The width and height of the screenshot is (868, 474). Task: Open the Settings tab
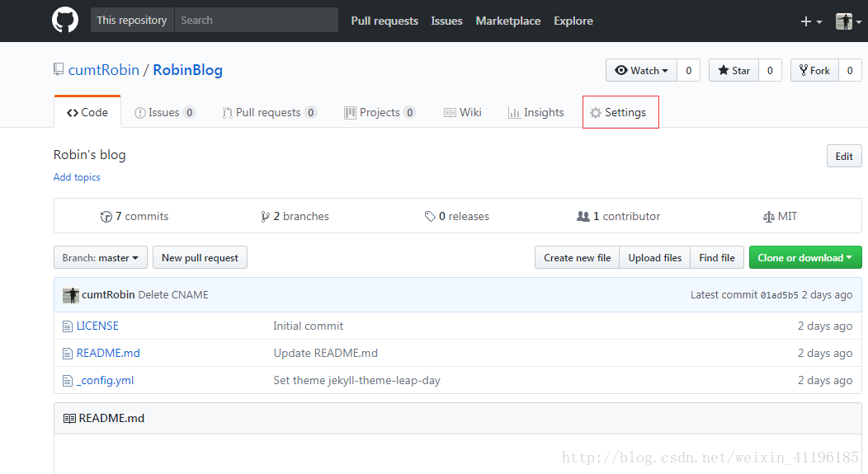click(x=620, y=112)
